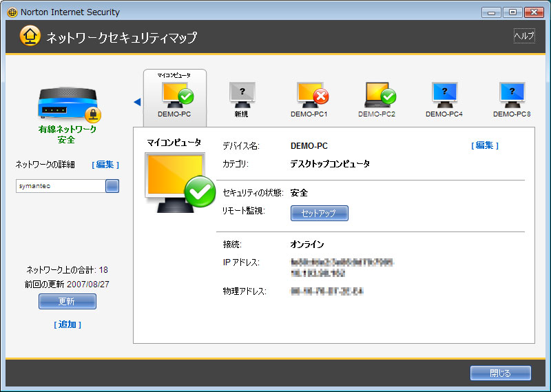Click the blurred 物理アドレス value
The image size is (551, 392).
(326, 291)
